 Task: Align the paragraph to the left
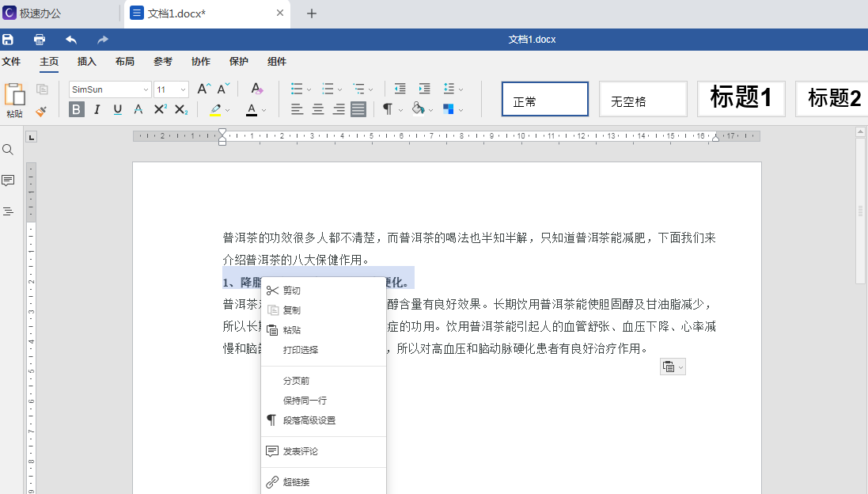[x=298, y=110]
